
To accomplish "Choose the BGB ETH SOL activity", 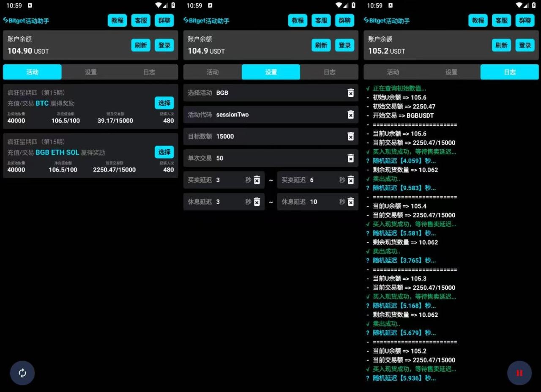I will coord(164,152).
